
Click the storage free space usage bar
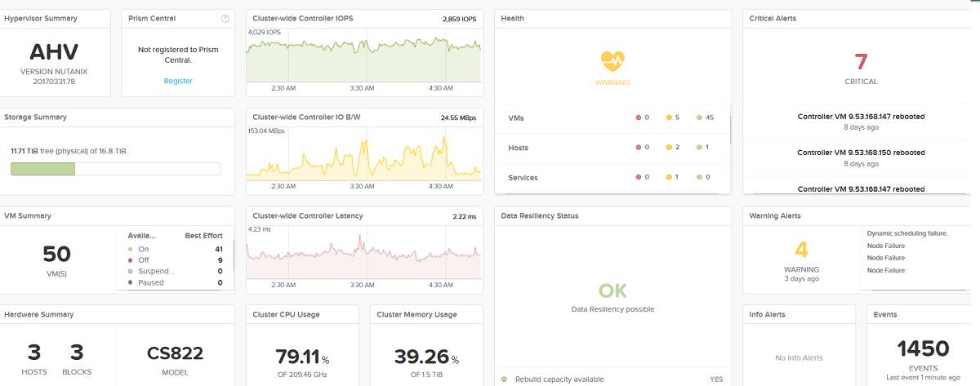115,169
